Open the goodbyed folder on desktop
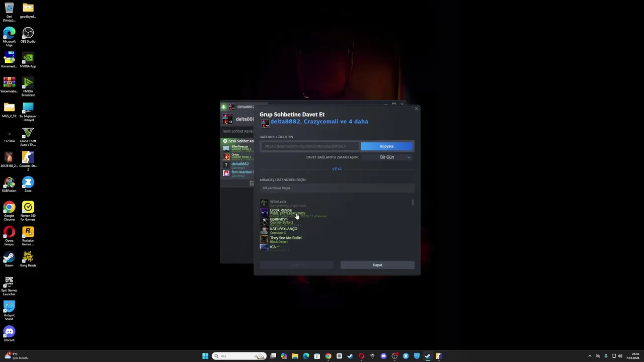The height and width of the screenshot is (362, 644). (x=28, y=10)
